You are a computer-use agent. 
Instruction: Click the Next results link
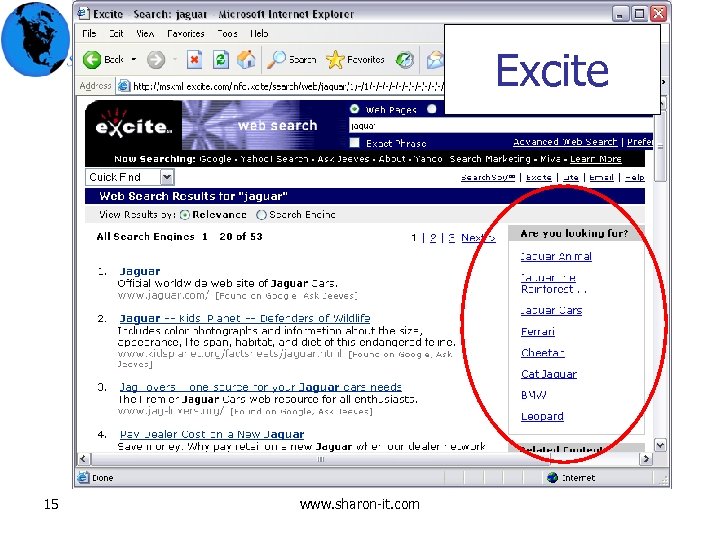point(478,238)
